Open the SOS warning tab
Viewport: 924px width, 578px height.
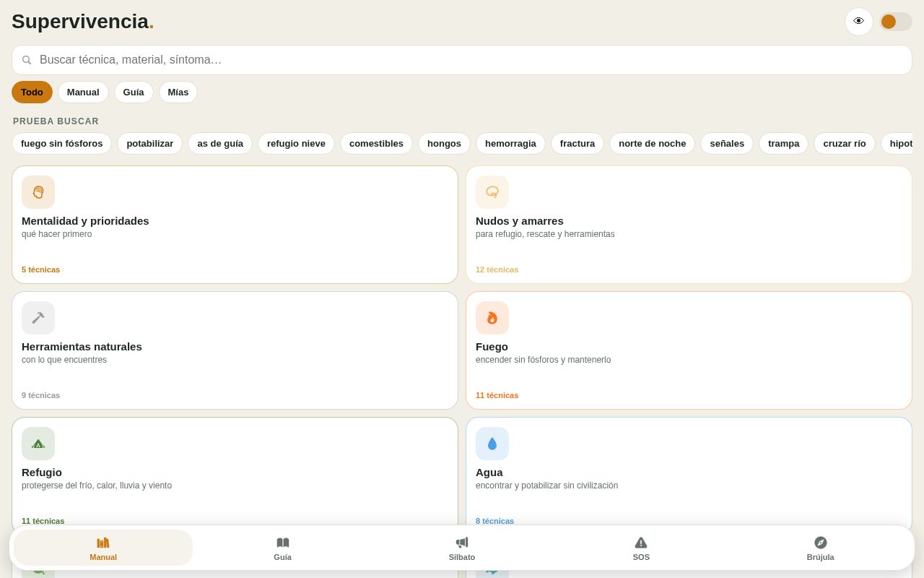click(x=641, y=548)
